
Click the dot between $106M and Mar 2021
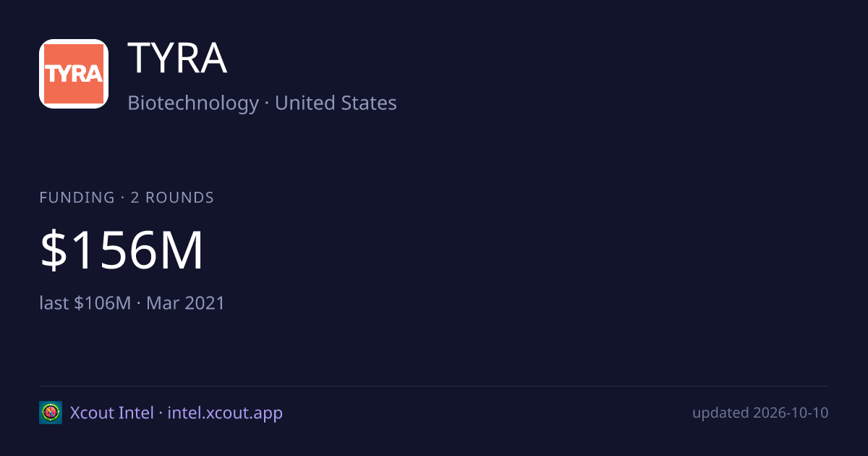(139, 303)
